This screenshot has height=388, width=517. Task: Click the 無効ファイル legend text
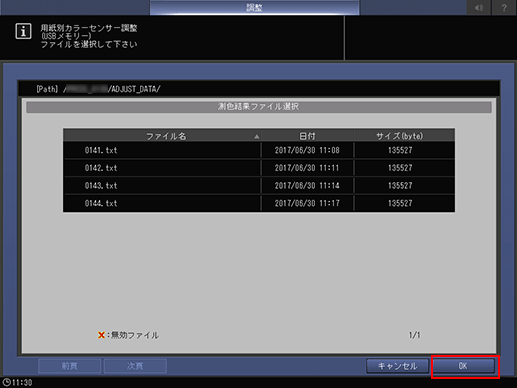(135, 335)
